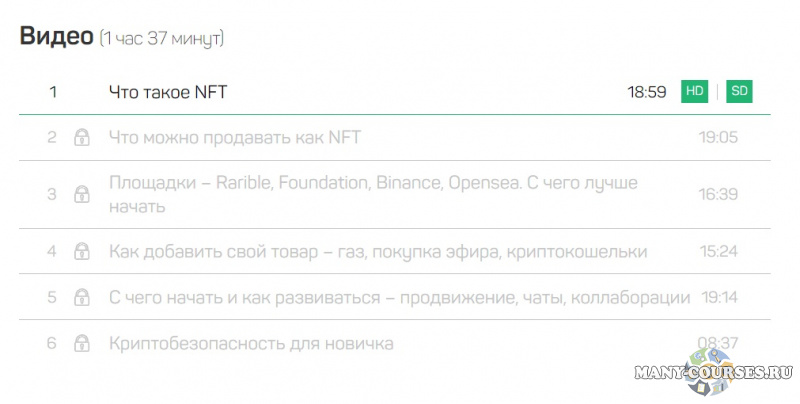The width and height of the screenshot is (800, 404).
Task: Click the 16:39 duration label
Action: (x=718, y=195)
